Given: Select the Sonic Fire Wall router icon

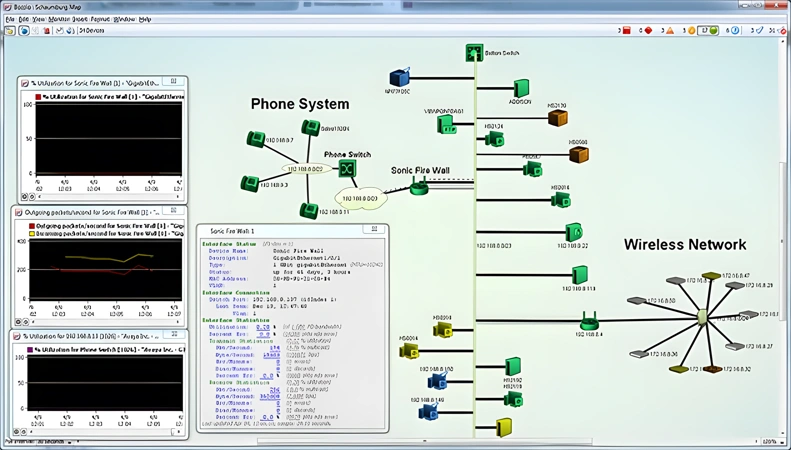Looking at the screenshot, I should 419,187.
